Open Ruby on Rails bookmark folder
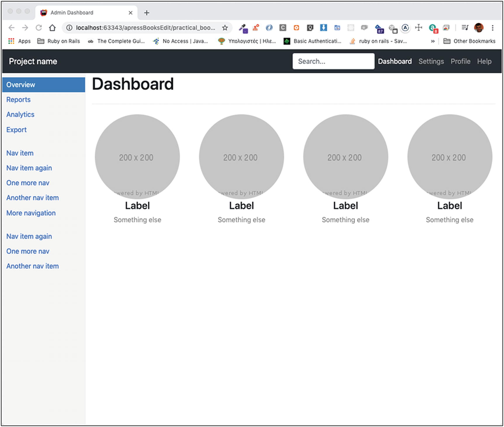Screen dimensions: 504x427 (x=59, y=41)
